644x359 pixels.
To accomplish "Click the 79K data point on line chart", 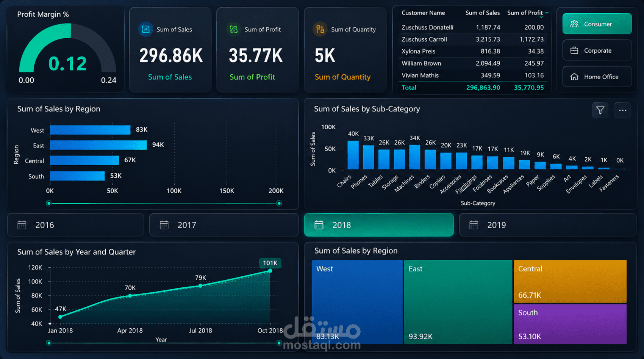I will (200, 285).
